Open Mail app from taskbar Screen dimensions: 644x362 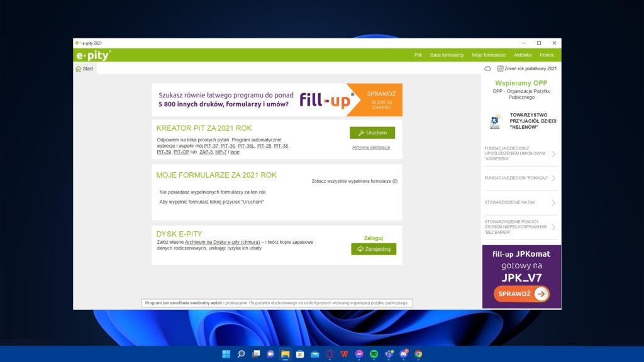(x=314, y=354)
